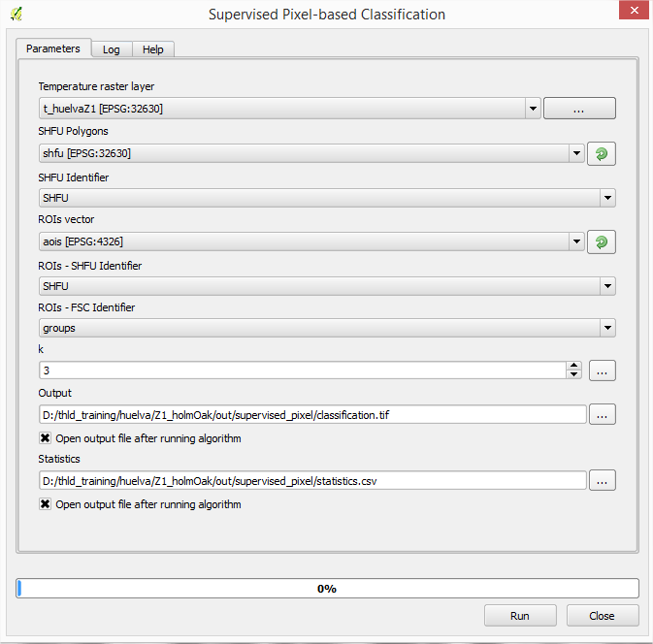
Task: Toggle 'Open output file' checkbox under Statistics
Action: (x=45, y=503)
